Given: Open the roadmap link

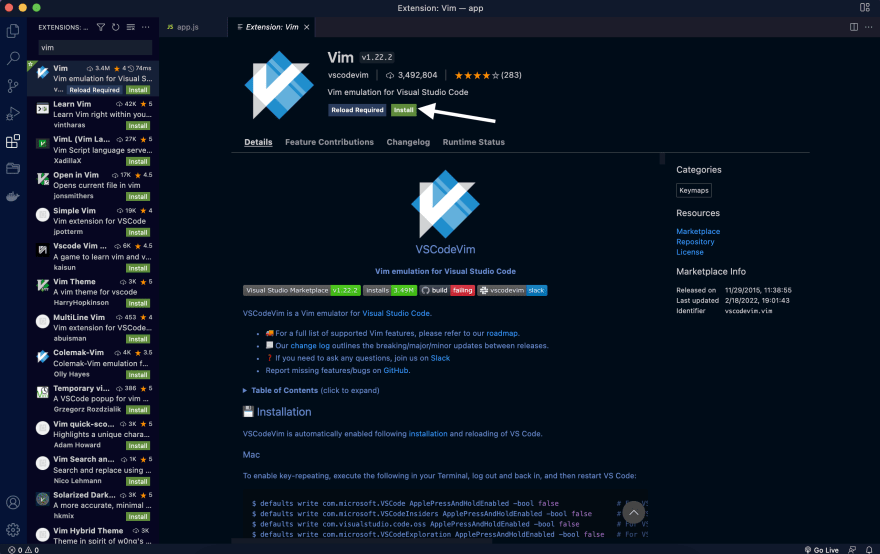Looking at the screenshot, I should [x=502, y=333].
